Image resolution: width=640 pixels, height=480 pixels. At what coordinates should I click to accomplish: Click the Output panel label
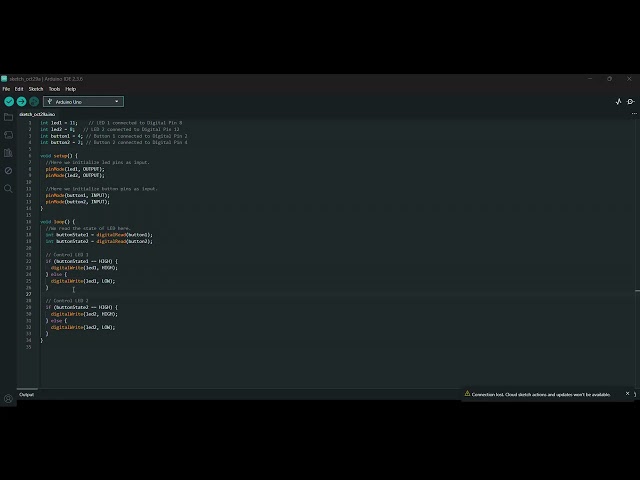point(27,395)
